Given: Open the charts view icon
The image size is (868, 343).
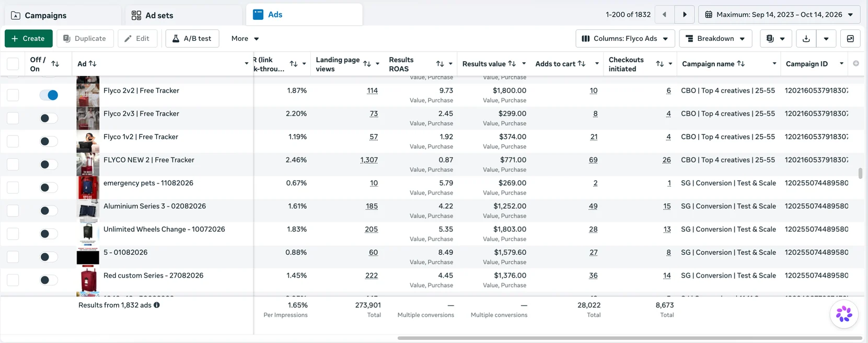Looking at the screenshot, I should coord(850,38).
